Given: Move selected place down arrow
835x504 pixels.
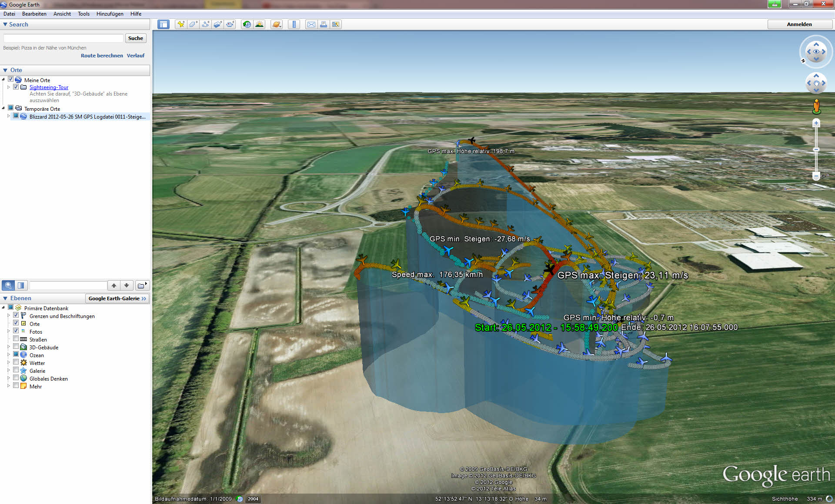Looking at the screenshot, I should 127,285.
